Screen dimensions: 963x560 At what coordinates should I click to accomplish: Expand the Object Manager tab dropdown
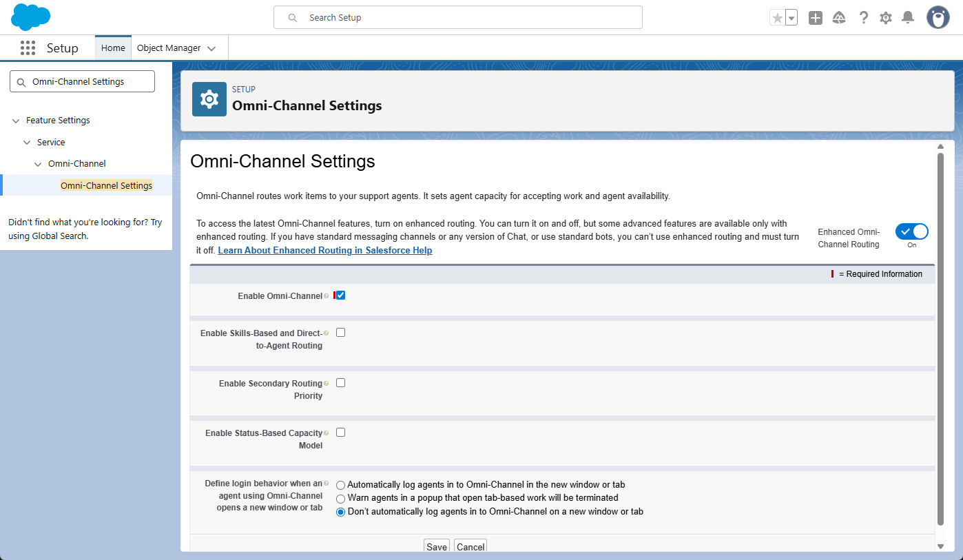coord(211,48)
